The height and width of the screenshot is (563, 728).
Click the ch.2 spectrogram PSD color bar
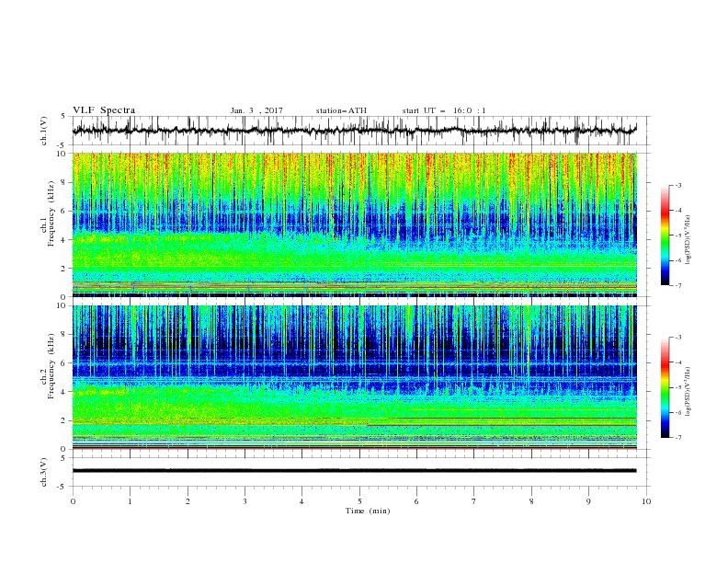[x=665, y=387]
